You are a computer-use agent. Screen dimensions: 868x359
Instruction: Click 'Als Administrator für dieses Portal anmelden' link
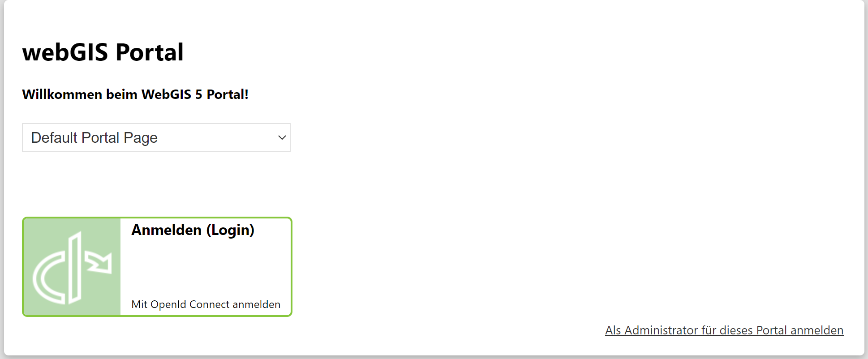pyautogui.click(x=724, y=330)
